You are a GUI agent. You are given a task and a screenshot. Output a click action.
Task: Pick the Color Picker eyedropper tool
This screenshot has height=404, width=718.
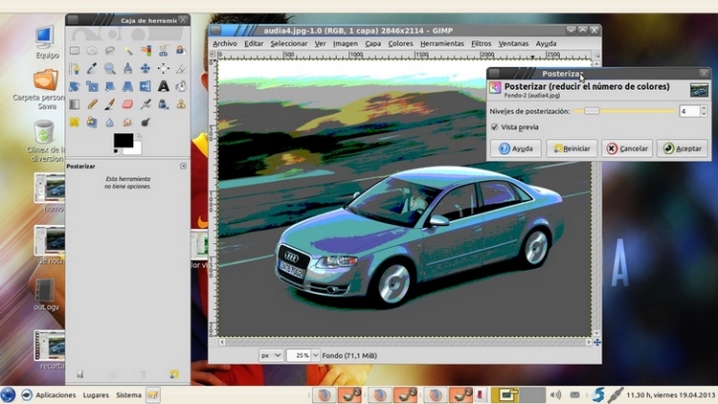pos(92,68)
